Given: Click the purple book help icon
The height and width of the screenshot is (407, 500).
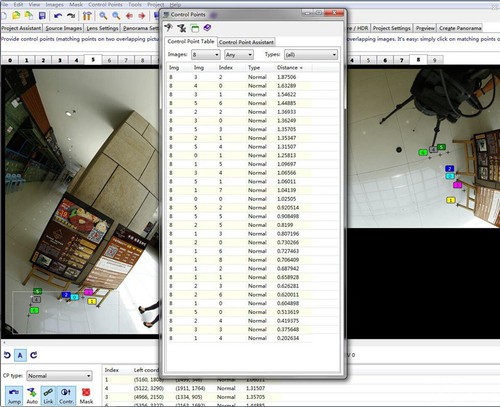Looking at the screenshot, I should [207, 28].
